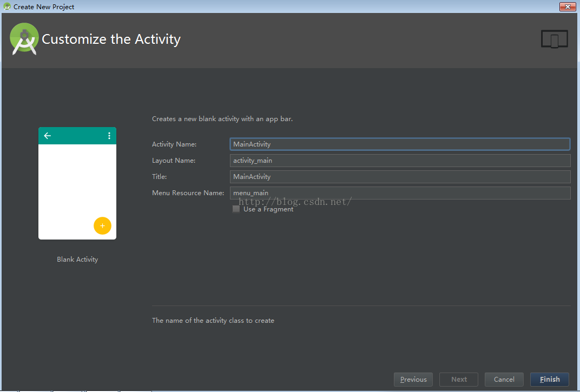
Task: Click the disabled Next button
Action: [x=459, y=380]
